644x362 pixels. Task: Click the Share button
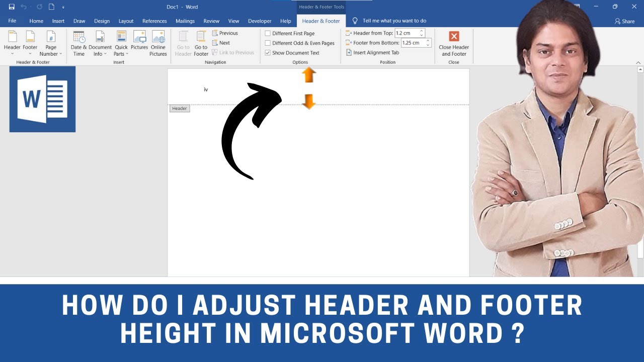(625, 21)
